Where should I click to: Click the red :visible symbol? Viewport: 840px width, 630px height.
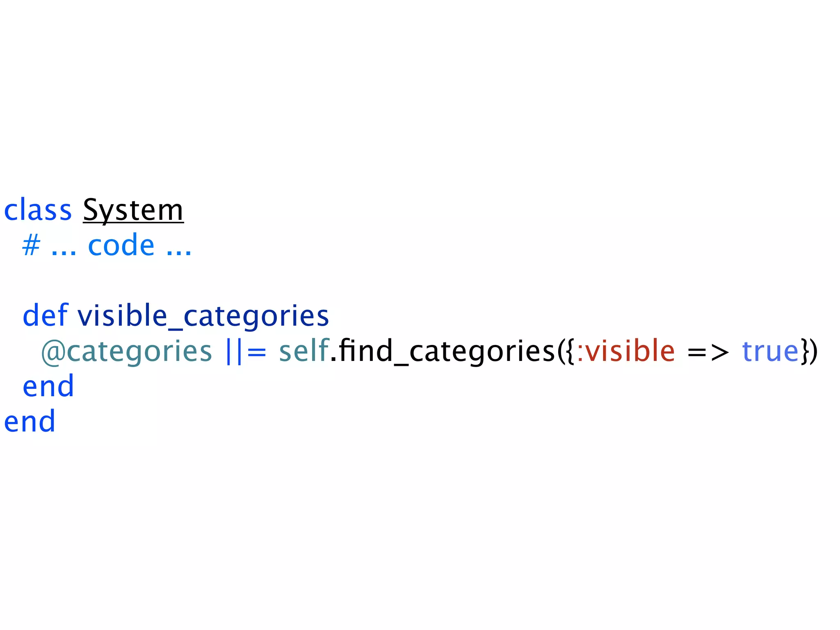626,351
